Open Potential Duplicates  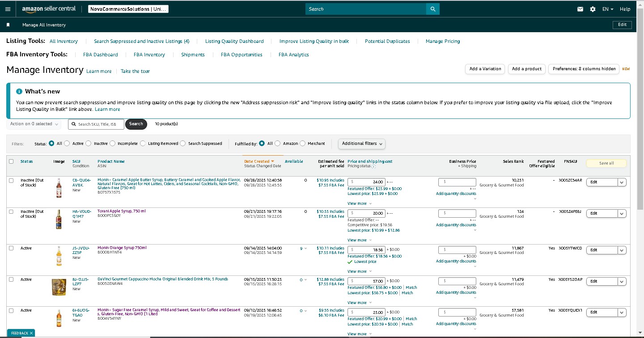[387, 41]
